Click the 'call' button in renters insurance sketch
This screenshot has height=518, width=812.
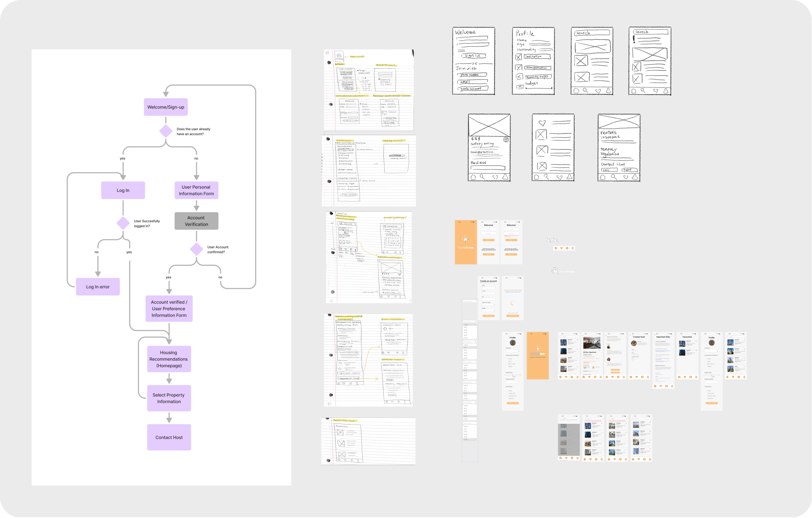609,170
